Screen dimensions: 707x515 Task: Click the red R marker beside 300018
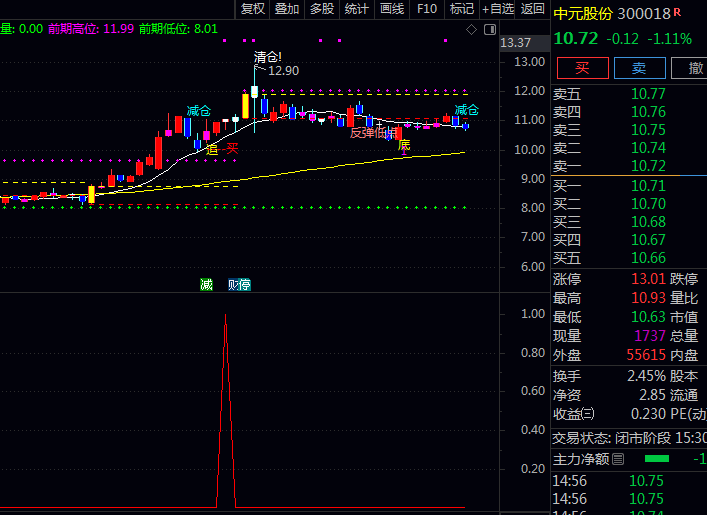(x=677, y=12)
